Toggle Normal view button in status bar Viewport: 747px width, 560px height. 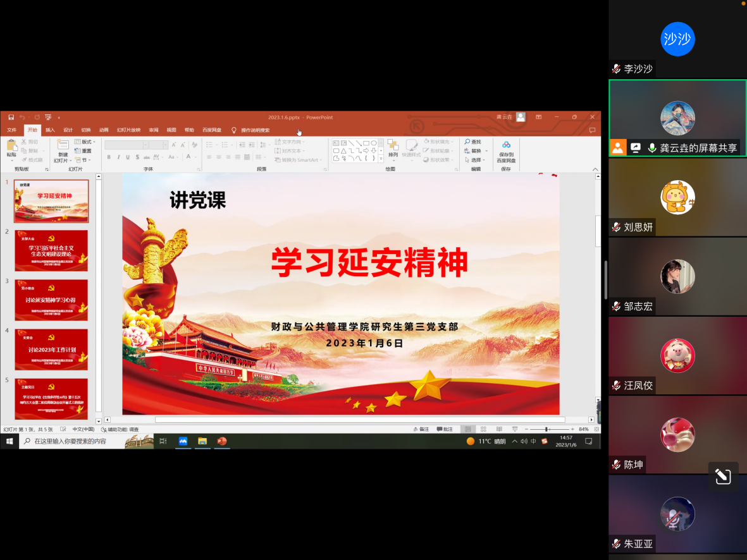(x=467, y=429)
